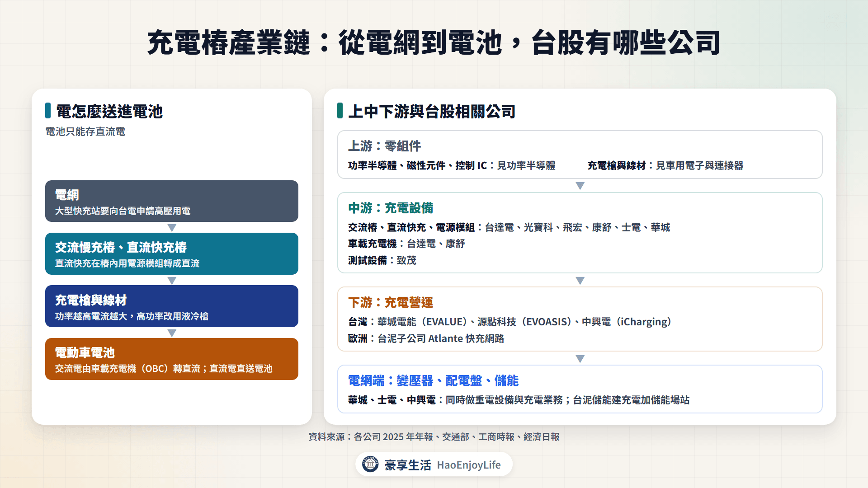
Task: Click the HaoEnjoyLife text label
Action: pyautogui.click(x=469, y=465)
